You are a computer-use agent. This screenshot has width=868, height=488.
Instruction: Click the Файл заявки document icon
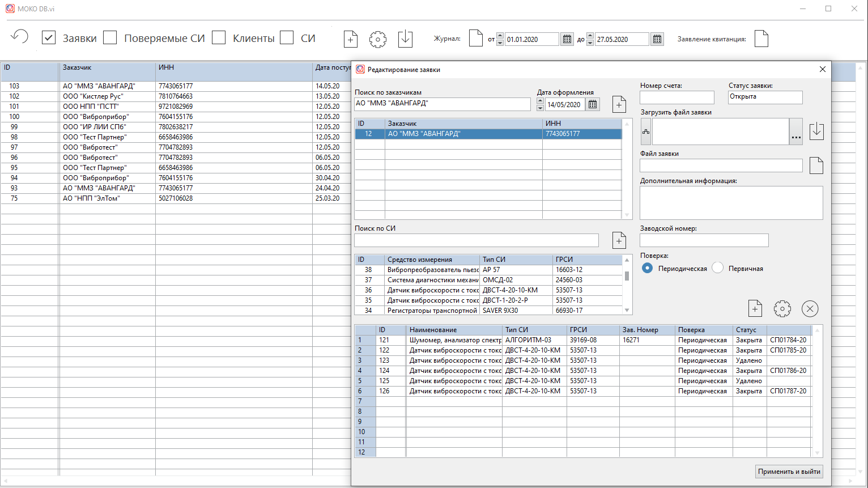816,166
